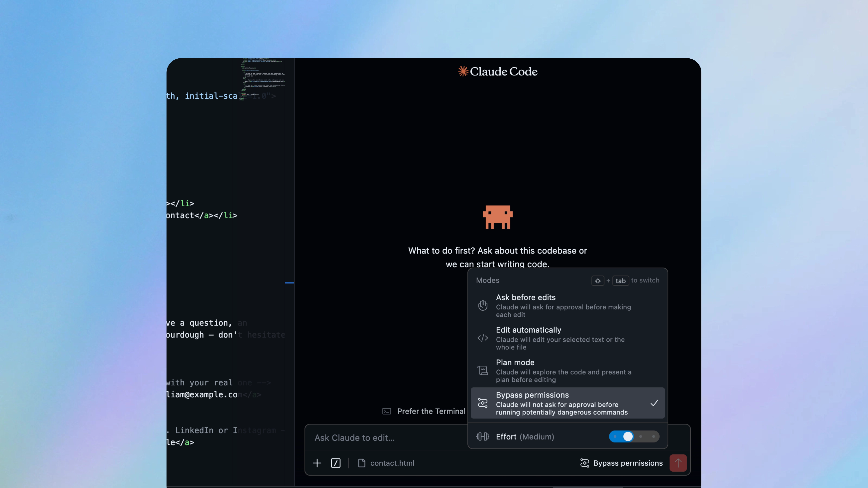The image size is (868, 488).
Task: Click the dumbbell Effort icon
Action: point(482,436)
